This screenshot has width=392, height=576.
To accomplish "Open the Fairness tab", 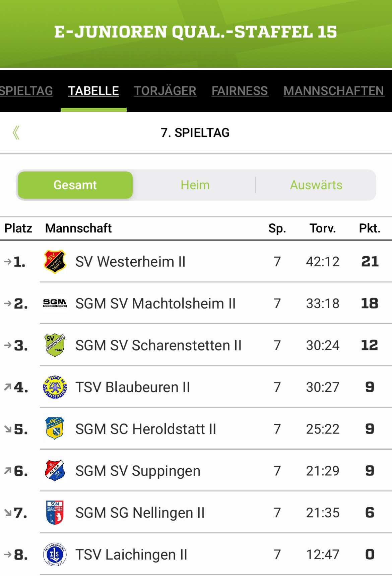I will click(240, 91).
